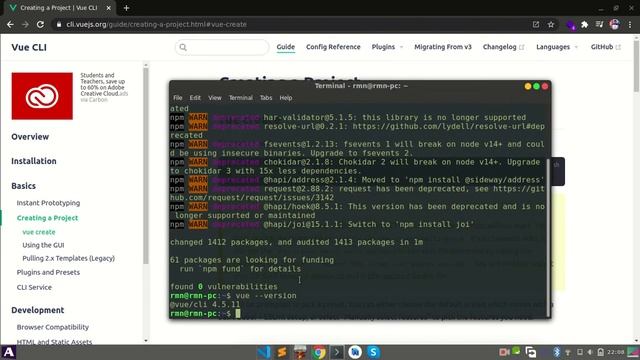Image resolution: width=640 pixels, height=360 pixels.
Task: Open Config Reference nav link
Action: point(333,47)
